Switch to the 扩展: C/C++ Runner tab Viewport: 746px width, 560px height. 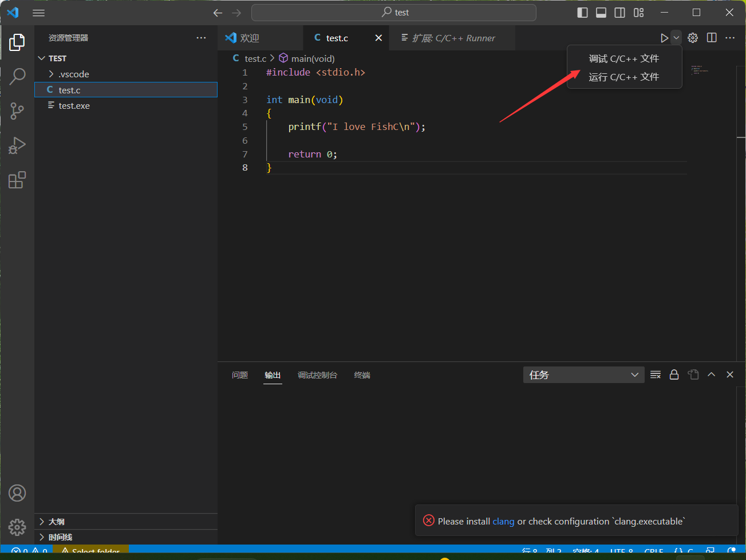(x=452, y=38)
